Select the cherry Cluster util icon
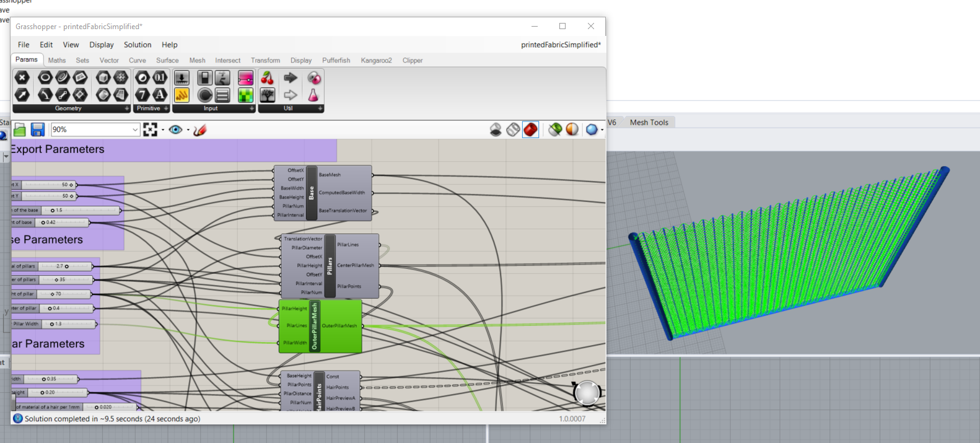This screenshot has width=980, height=443. point(268,77)
